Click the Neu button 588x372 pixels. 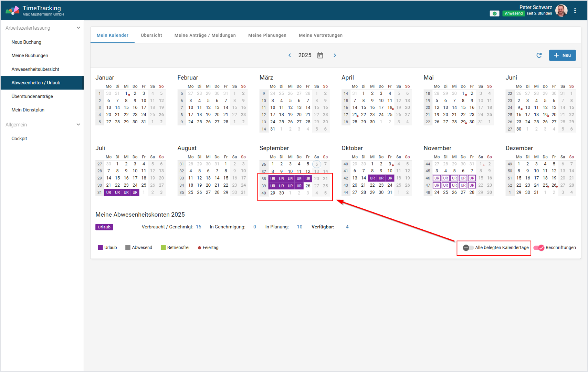(x=562, y=55)
